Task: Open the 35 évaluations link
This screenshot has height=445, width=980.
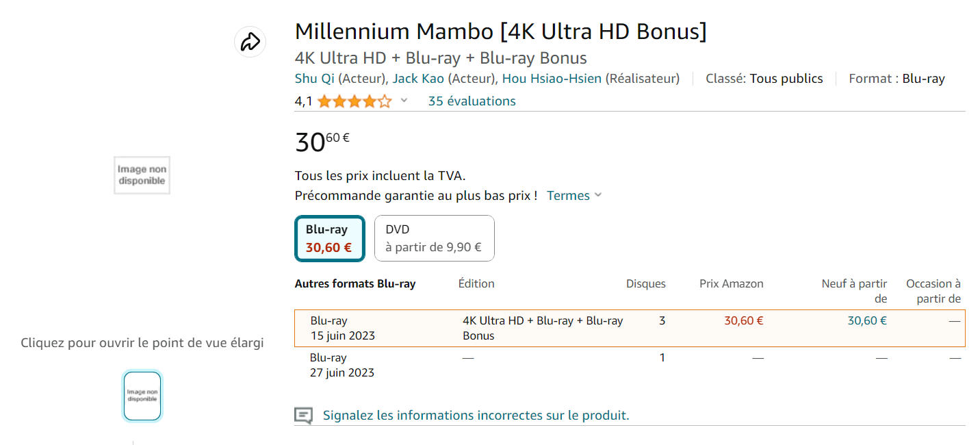Action: coord(472,101)
